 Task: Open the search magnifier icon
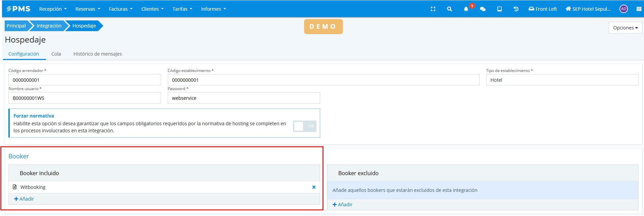449,9
